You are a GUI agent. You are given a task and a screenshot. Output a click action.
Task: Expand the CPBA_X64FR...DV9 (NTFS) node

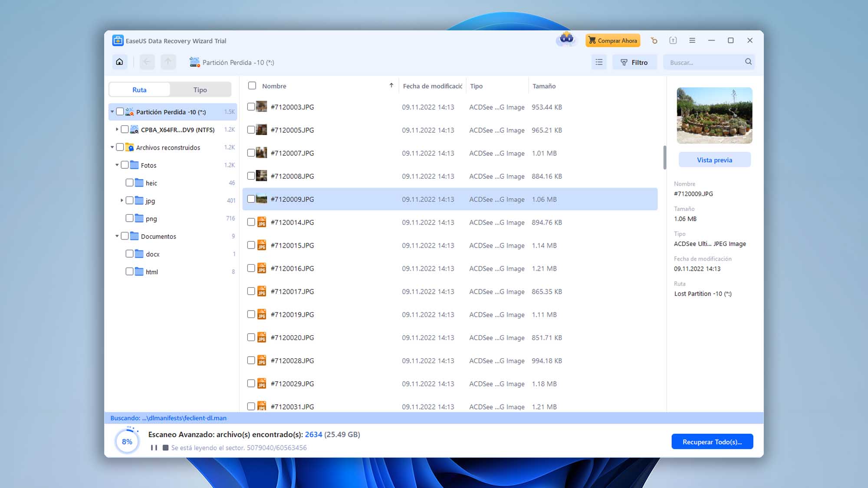[x=117, y=129]
